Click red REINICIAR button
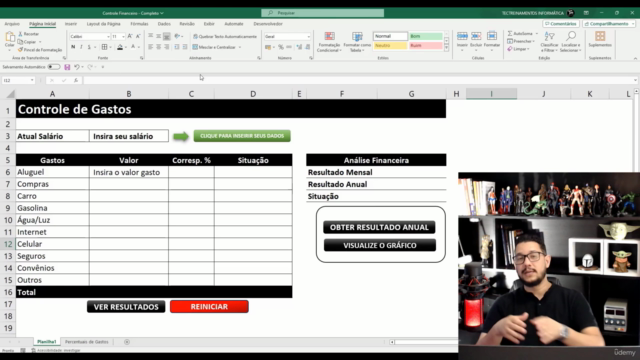 point(209,307)
